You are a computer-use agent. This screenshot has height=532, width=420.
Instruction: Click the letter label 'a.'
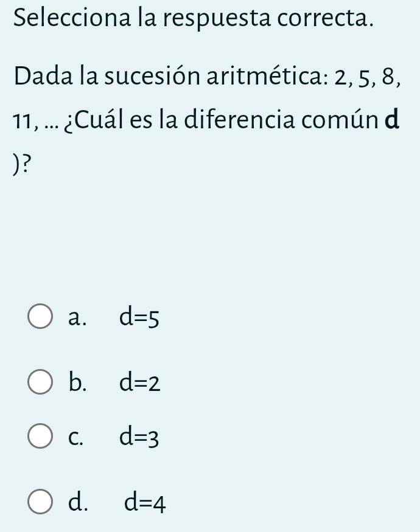click(77, 317)
